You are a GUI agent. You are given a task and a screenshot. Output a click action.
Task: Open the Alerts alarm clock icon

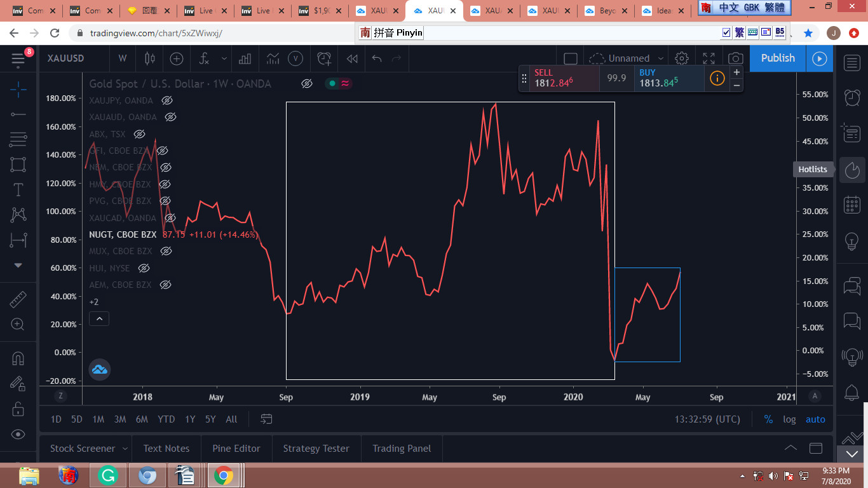pyautogui.click(x=852, y=97)
